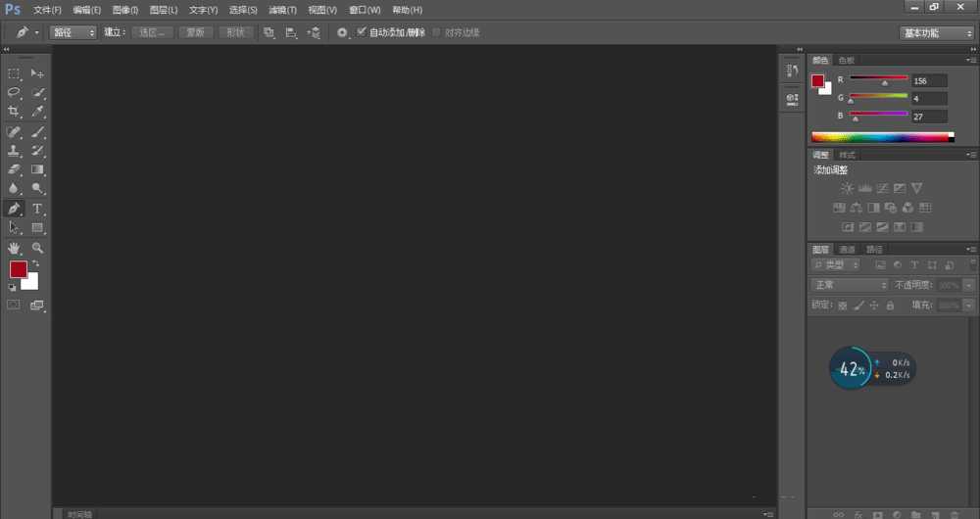Pick the Horizontal Type tool
Screen dimensions: 980x519
point(37,209)
